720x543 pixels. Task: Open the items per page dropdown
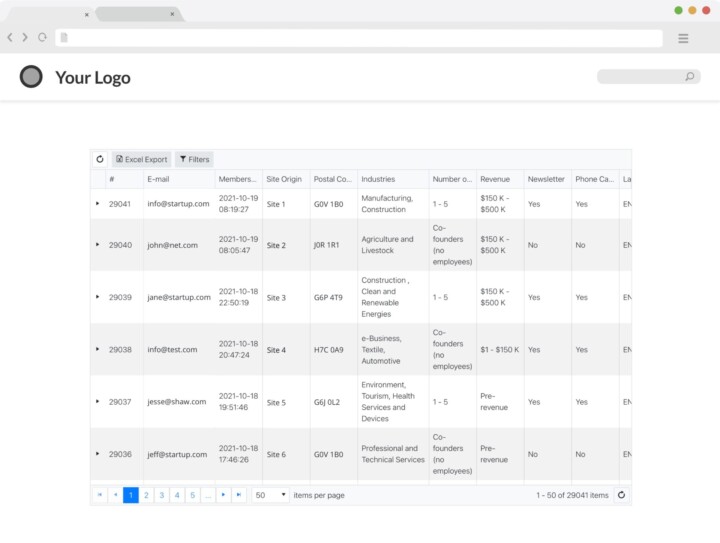coord(270,495)
